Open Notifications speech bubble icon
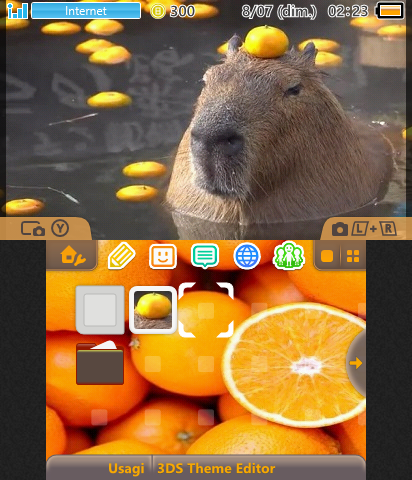Viewport: 412px width, 480px height. (x=205, y=256)
